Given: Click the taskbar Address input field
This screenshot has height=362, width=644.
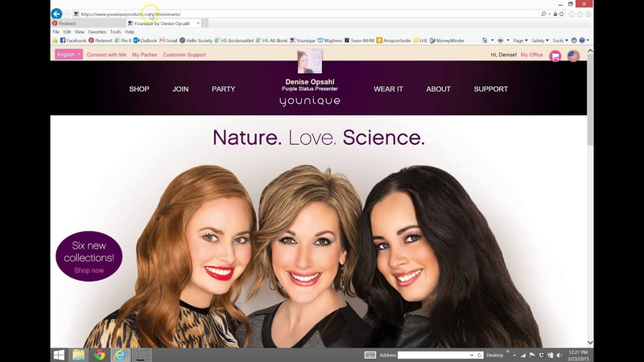Looking at the screenshot, I should click(x=435, y=355).
